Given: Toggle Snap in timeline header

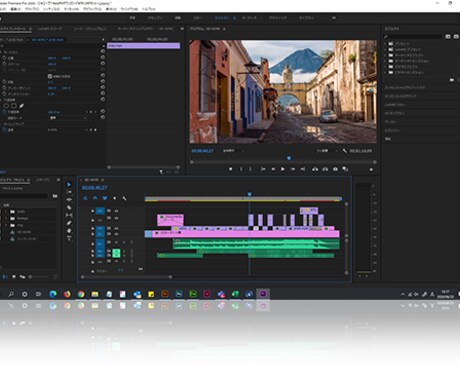Looking at the screenshot, I should point(95,198).
